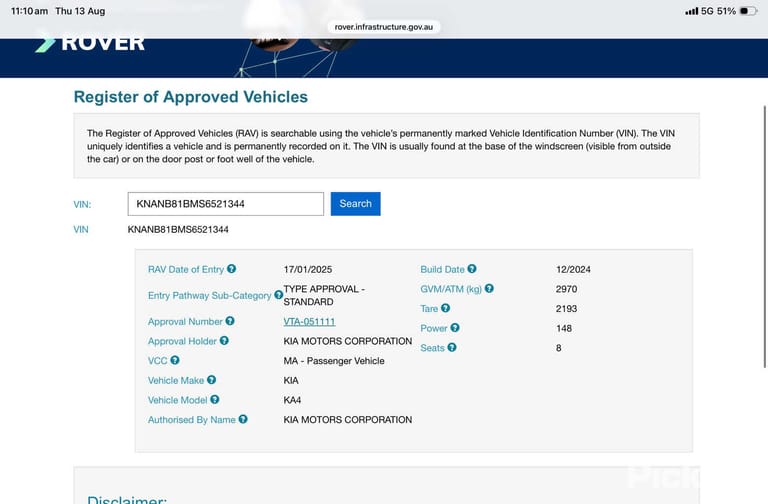Click the Approval Number label

coord(185,322)
